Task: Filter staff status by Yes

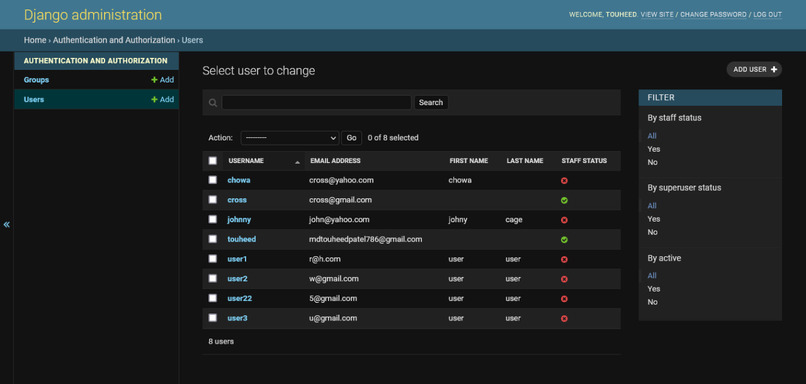Action: (654, 149)
